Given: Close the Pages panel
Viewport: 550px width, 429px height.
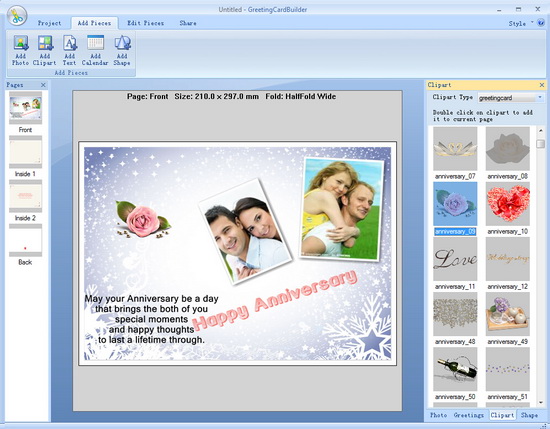Looking at the screenshot, I should [43, 85].
